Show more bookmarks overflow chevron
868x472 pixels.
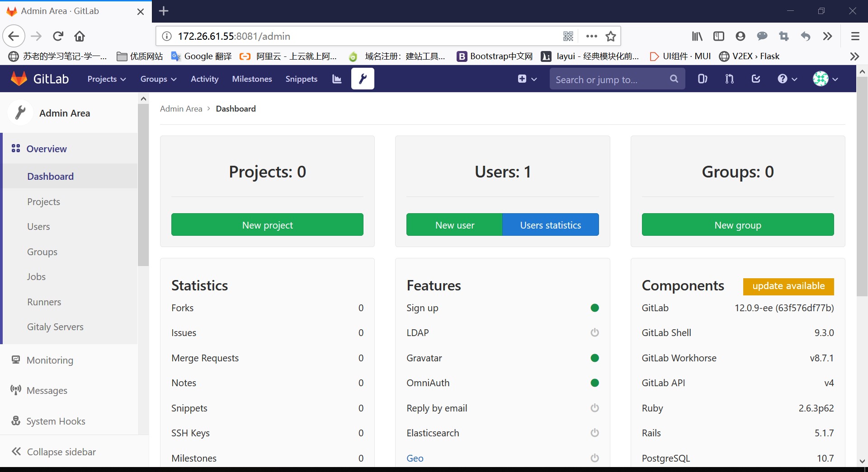854,56
